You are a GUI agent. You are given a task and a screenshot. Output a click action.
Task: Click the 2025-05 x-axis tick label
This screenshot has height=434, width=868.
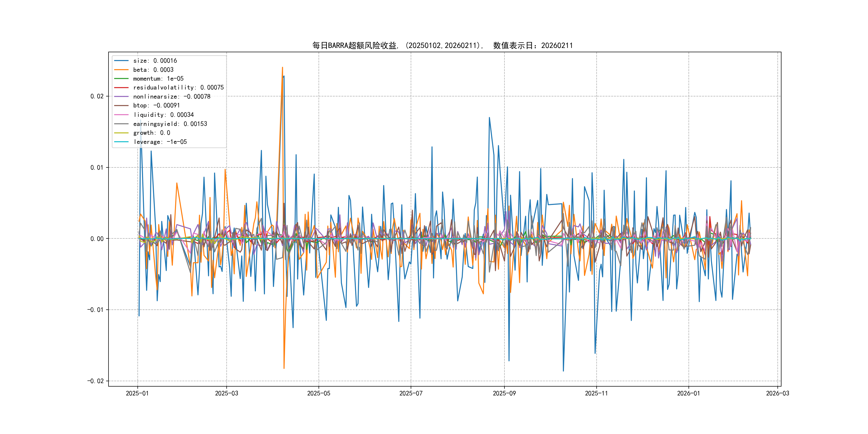(x=319, y=393)
